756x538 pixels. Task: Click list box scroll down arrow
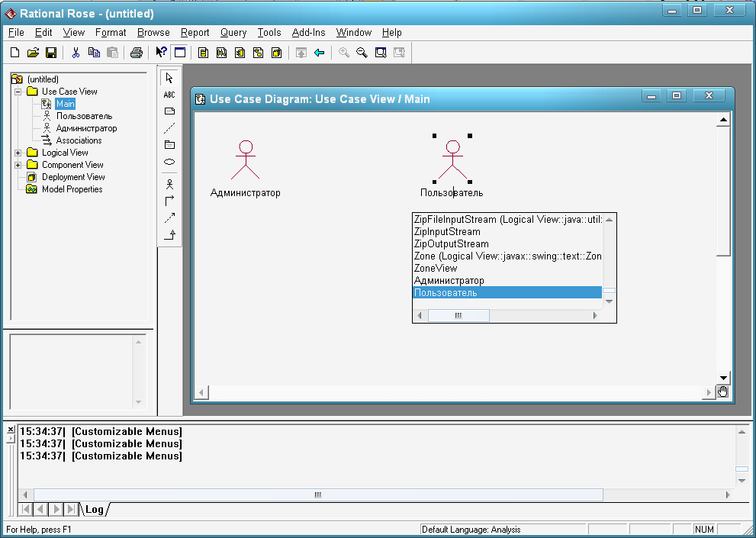(609, 301)
